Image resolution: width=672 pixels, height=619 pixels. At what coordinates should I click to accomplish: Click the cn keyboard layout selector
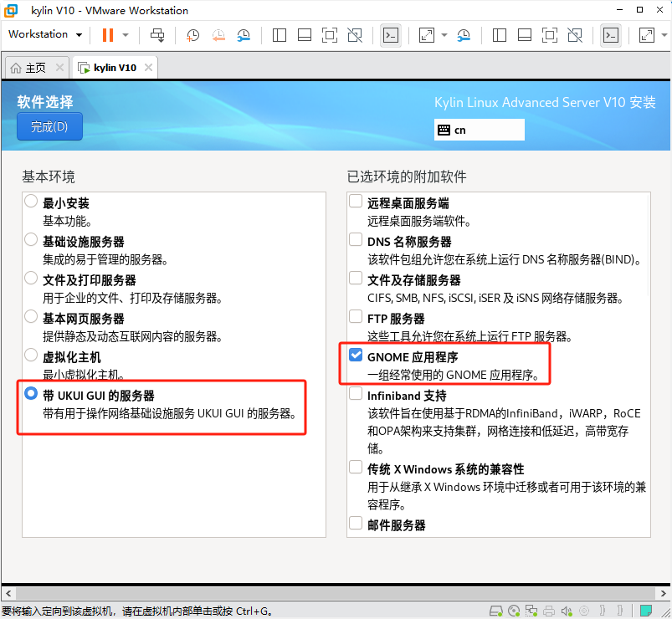click(x=480, y=130)
